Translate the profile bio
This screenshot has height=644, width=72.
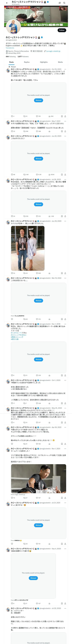click(x=10, y=48)
